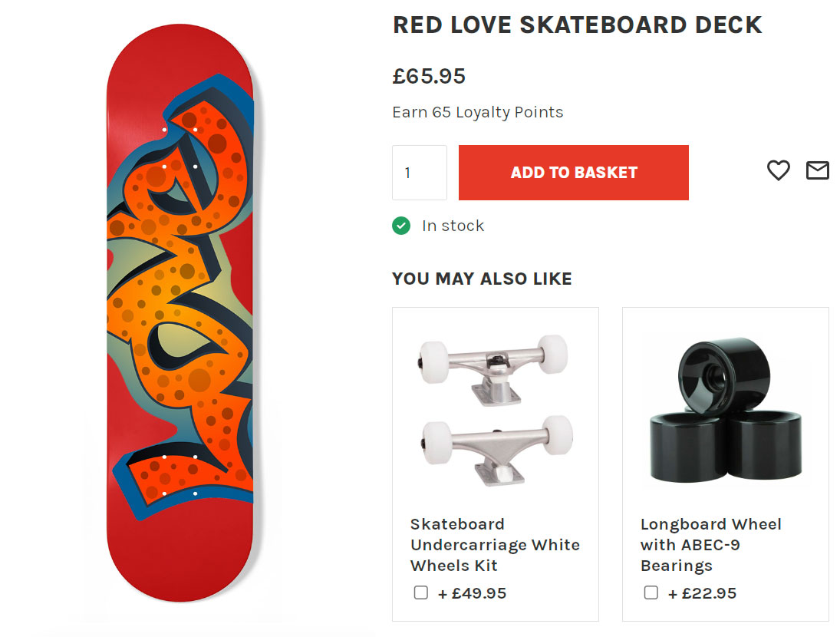Add product to wishlist with heart icon
This screenshot has height=637, width=840.
pos(778,170)
